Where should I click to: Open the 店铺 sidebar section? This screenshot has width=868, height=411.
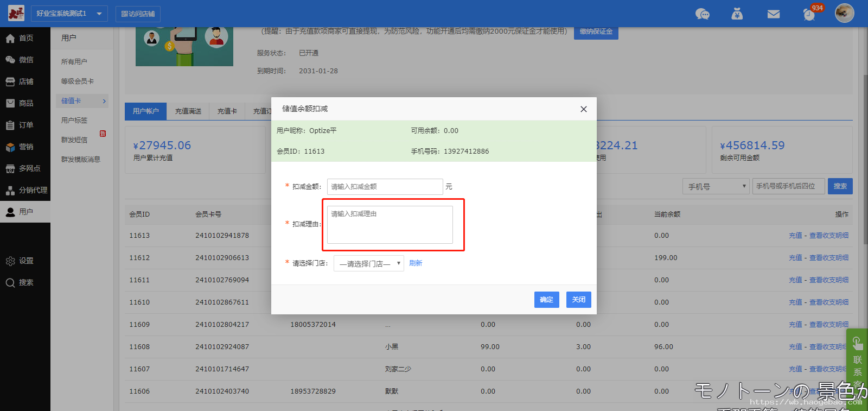coord(25,81)
